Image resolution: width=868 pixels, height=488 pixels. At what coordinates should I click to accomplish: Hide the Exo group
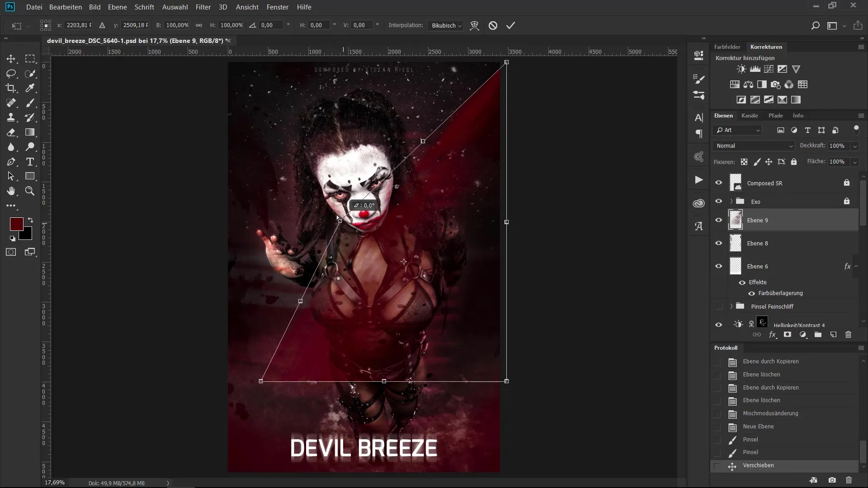point(719,202)
